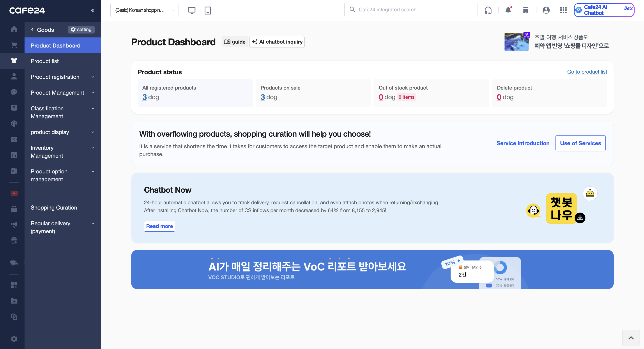Open the apps grid icon

coord(563,10)
